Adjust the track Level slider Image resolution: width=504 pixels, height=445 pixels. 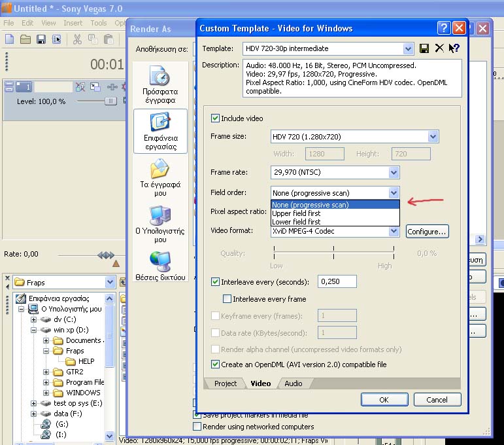coord(110,101)
